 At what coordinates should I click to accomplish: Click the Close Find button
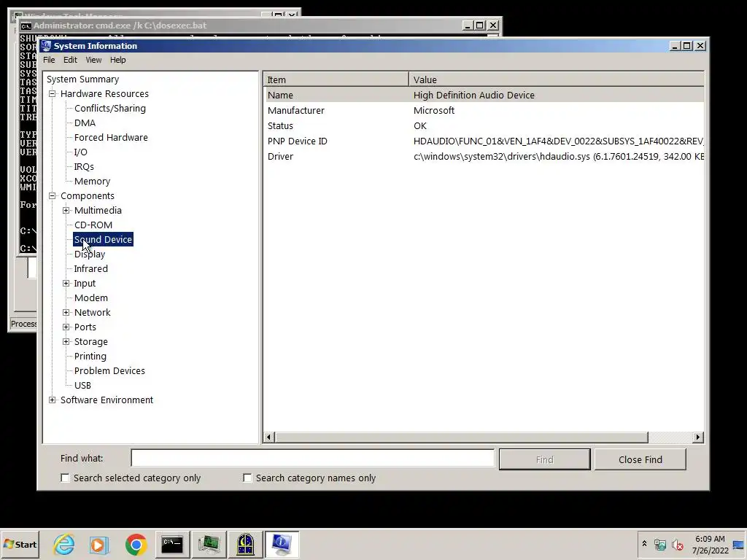click(x=640, y=459)
